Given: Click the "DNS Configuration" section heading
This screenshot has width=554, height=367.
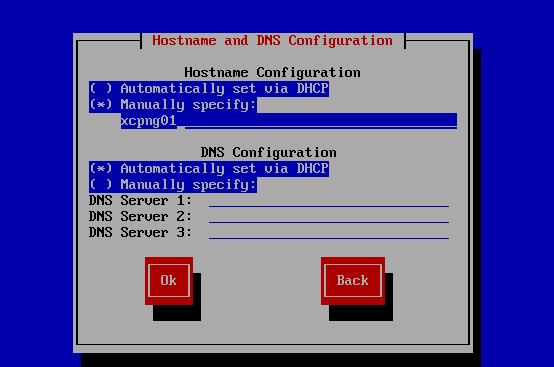Looking at the screenshot, I should click(x=269, y=153).
